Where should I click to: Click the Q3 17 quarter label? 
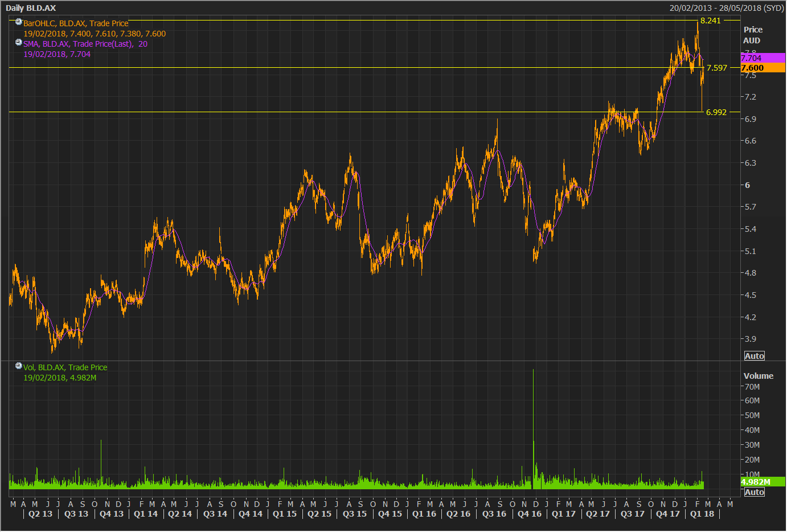coord(633,514)
